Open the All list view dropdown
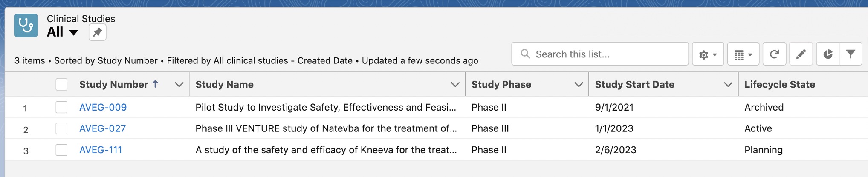Screen dimensions: 868x177 pyautogui.click(x=73, y=33)
